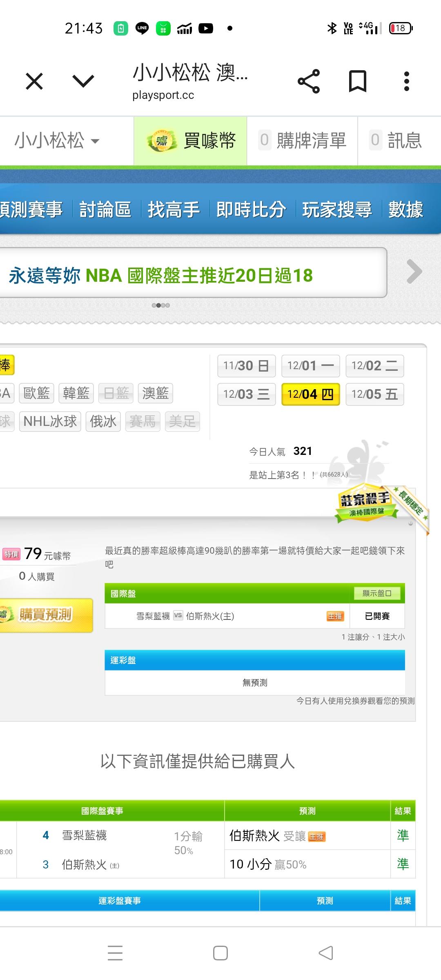The height and width of the screenshot is (980, 441).
Task: Open the three-dot browser menu
Action: (x=406, y=81)
